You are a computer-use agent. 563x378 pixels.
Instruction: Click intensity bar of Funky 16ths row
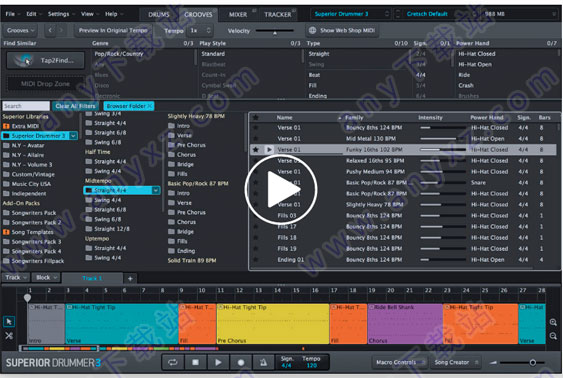(x=443, y=149)
